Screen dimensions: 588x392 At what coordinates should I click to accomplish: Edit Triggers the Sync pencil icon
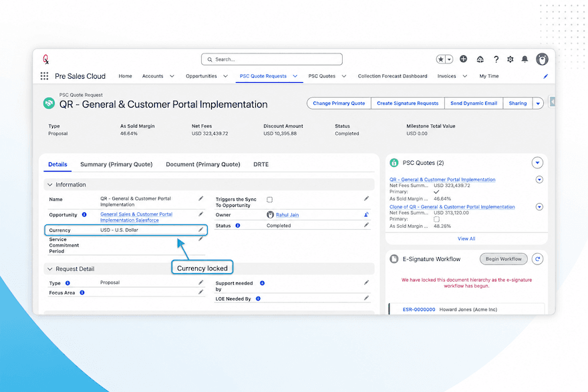[366, 198]
